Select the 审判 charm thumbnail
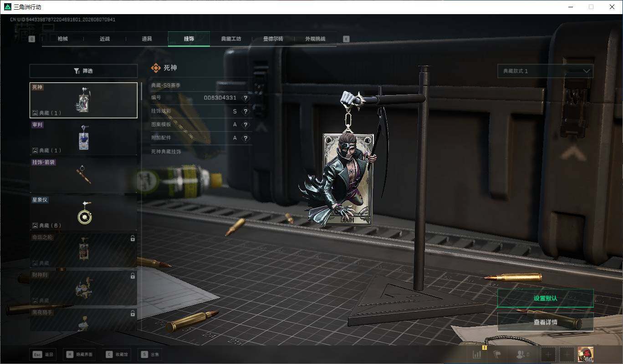The height and width of the screenshot is (364, 623). [x=83, y=137]
